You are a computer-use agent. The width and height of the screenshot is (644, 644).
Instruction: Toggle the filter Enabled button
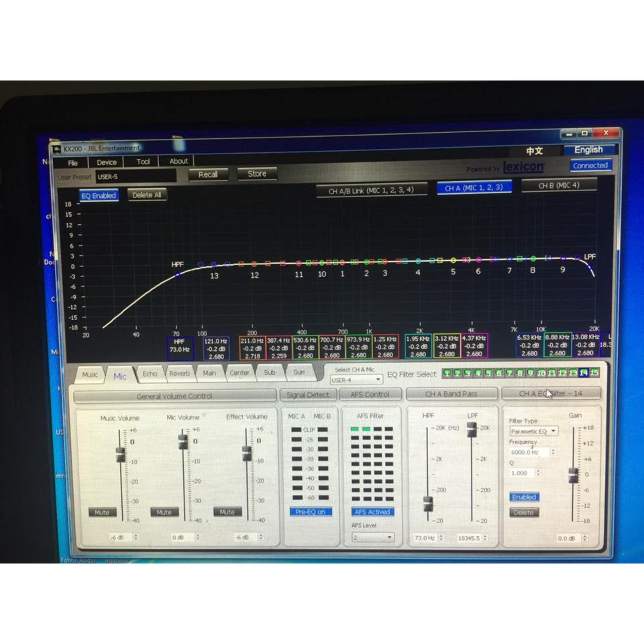pyautogui.click(x=524, y=497)
